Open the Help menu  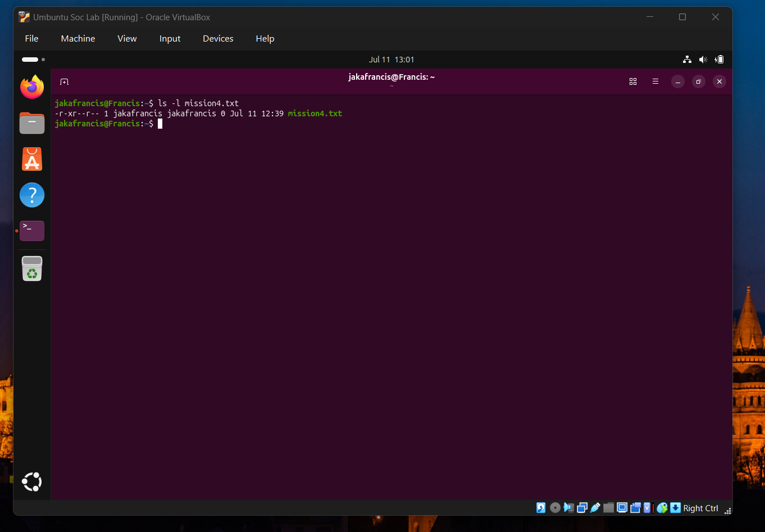click(265, 38)
